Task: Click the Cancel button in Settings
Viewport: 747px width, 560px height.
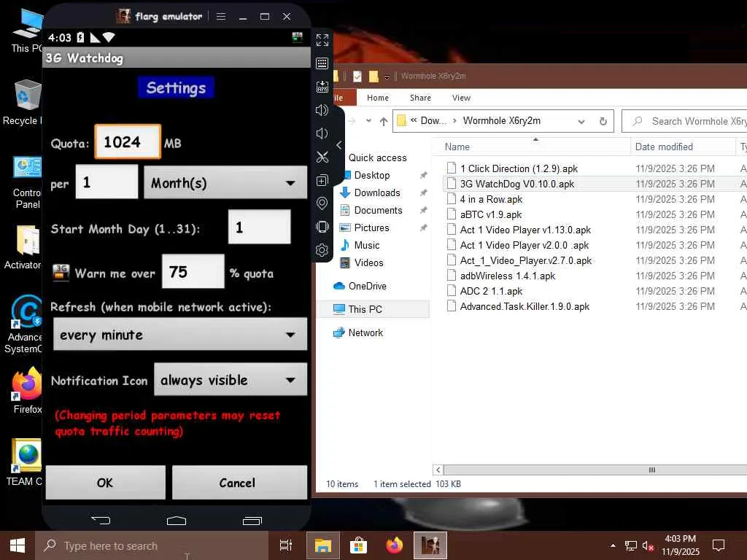Action: pyautogui.click(x=239, y=483)
